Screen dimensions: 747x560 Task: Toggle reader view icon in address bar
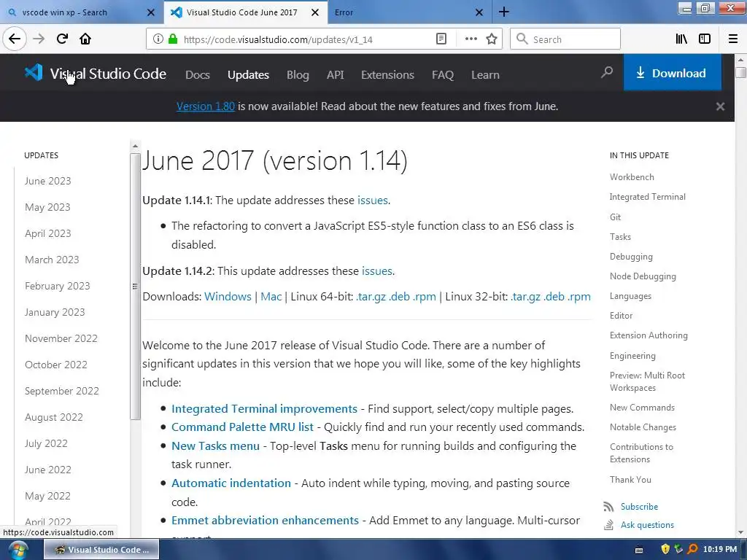point(441,39)
